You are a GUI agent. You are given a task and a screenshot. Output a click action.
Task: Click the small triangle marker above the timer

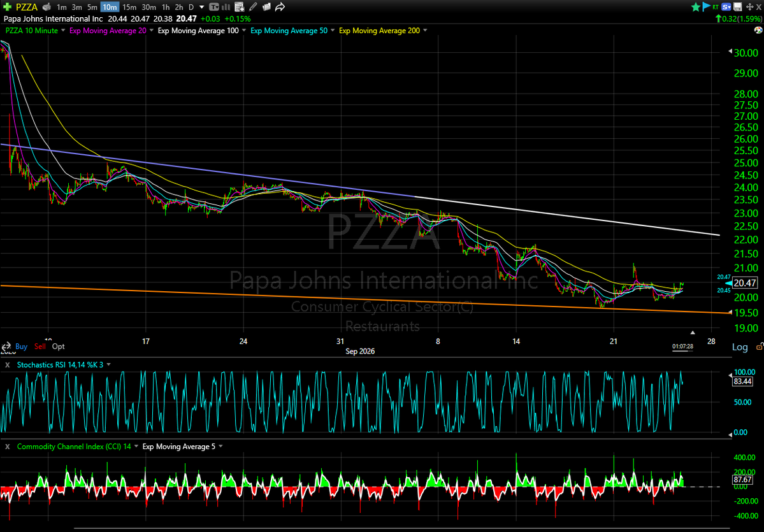(x=693, y=333)
